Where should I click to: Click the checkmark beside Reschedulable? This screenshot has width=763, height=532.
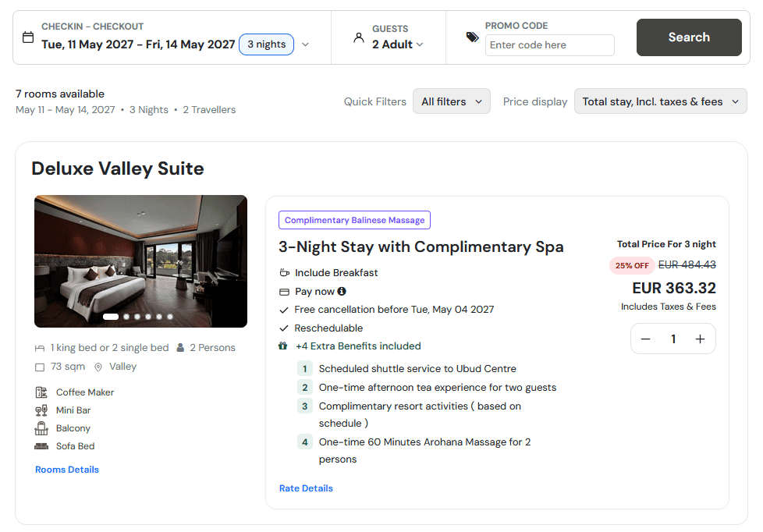pyautogui.click(x=284, y=328)
